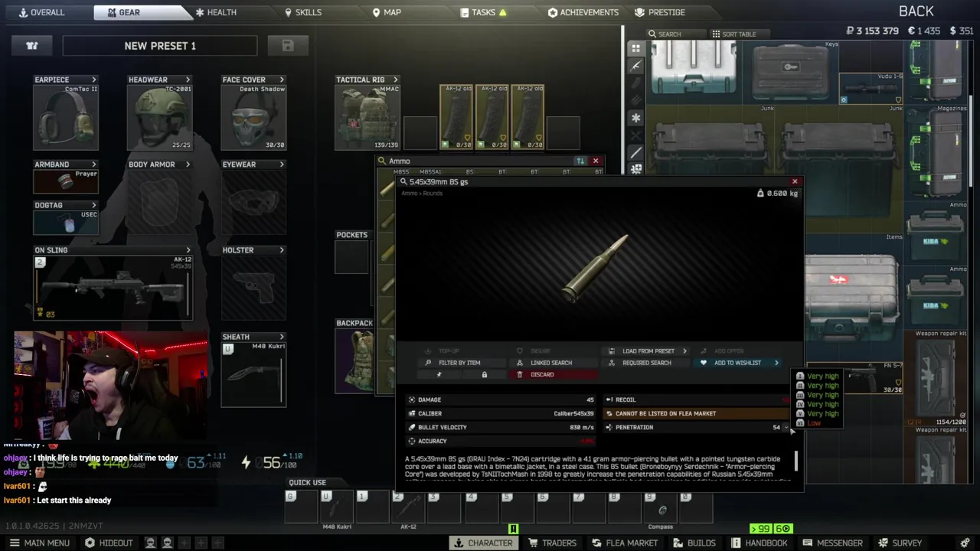
Task: Expand the On Sling slot arrow
Action: click(x=188, y=250)
